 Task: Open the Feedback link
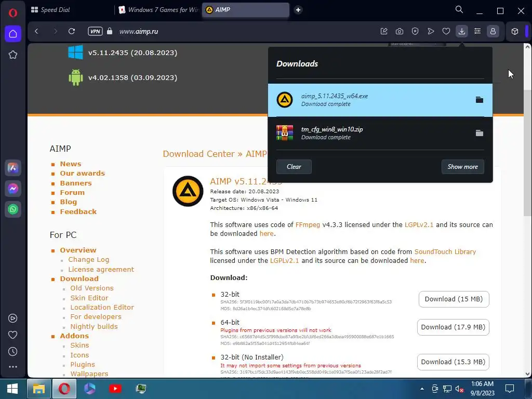(78, 212)
